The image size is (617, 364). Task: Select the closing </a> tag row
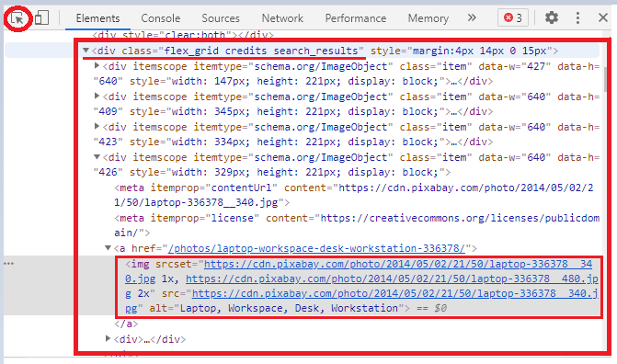tap(126, 324)
